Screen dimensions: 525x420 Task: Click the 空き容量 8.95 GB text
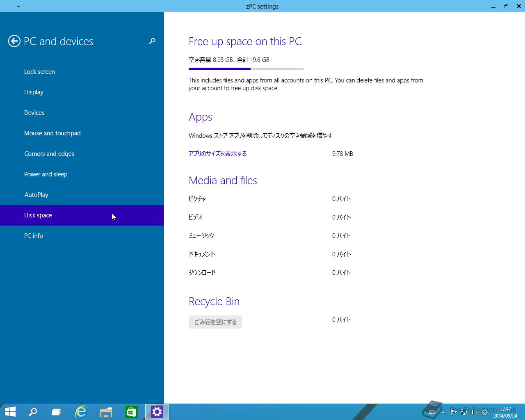(x=211, y=60)
